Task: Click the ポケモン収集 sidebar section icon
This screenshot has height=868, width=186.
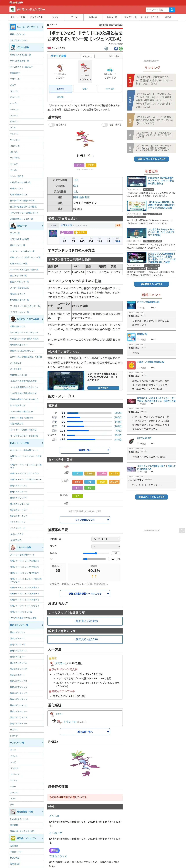Action: tap(13, 47)
